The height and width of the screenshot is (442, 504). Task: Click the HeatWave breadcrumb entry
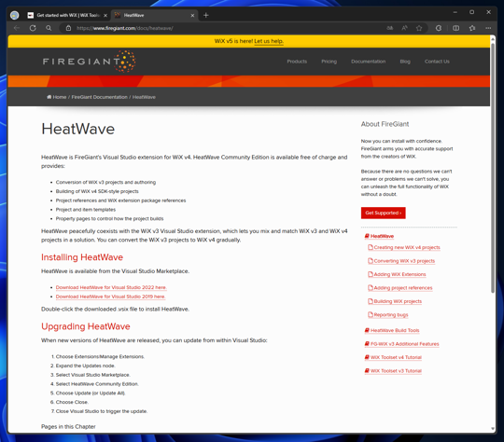coord(144,97)
